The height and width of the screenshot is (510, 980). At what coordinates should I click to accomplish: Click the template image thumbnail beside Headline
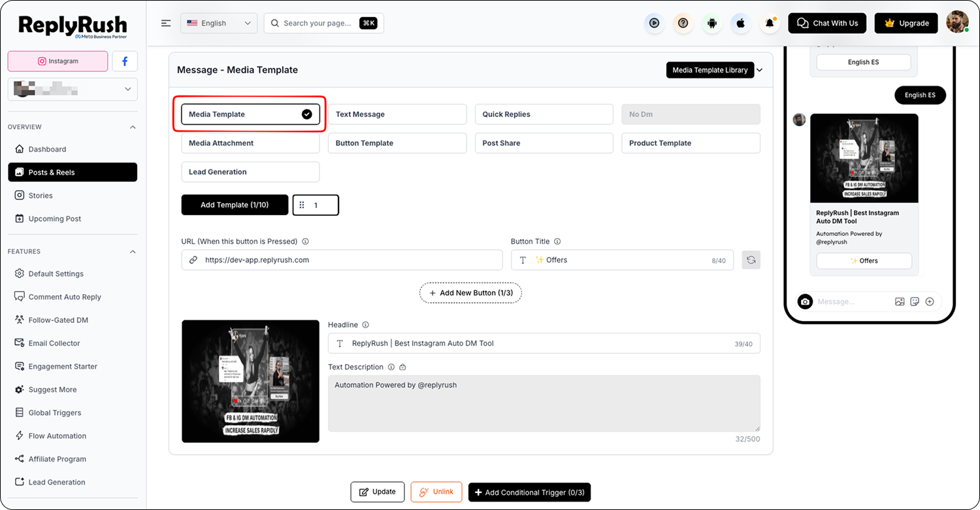pyautogui.click(x=250, y=381)
